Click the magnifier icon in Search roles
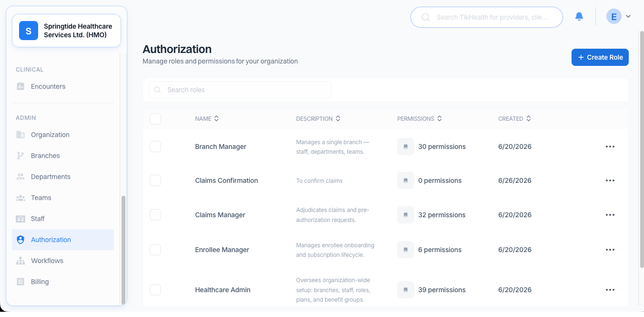Screen dimensions: 644x317 pyautogui.click(x=157, y=90)
